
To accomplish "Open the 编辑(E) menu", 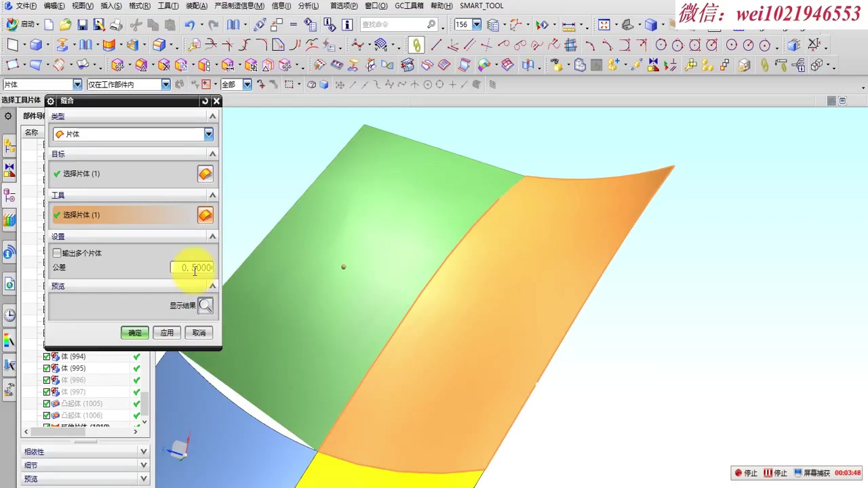I will point(54,6).
